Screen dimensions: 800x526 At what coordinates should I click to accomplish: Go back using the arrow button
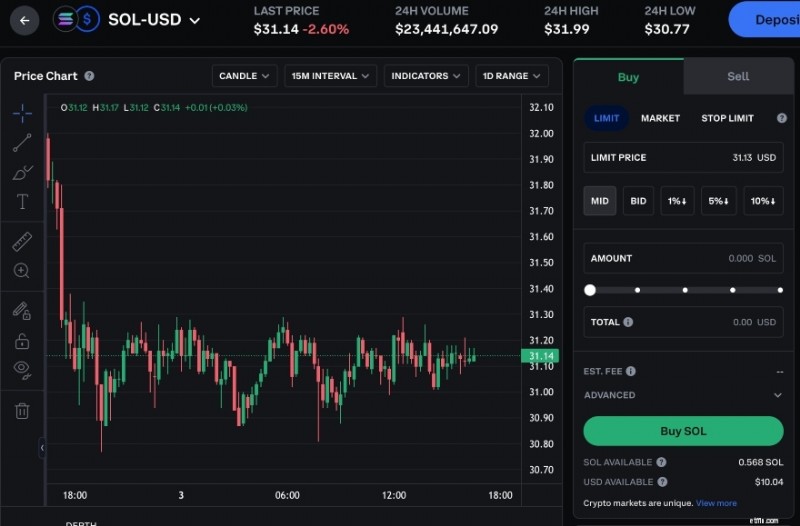click(x=24, y=20)
